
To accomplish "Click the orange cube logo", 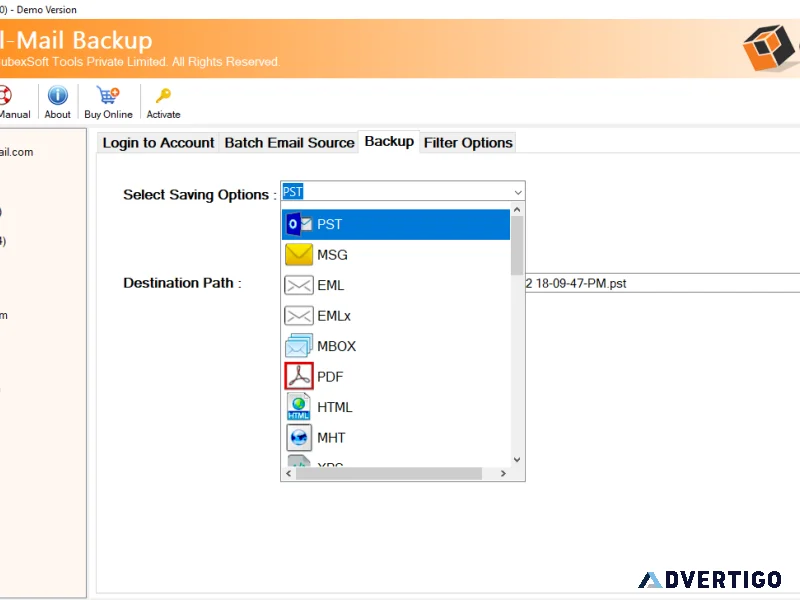I will 768,47.
